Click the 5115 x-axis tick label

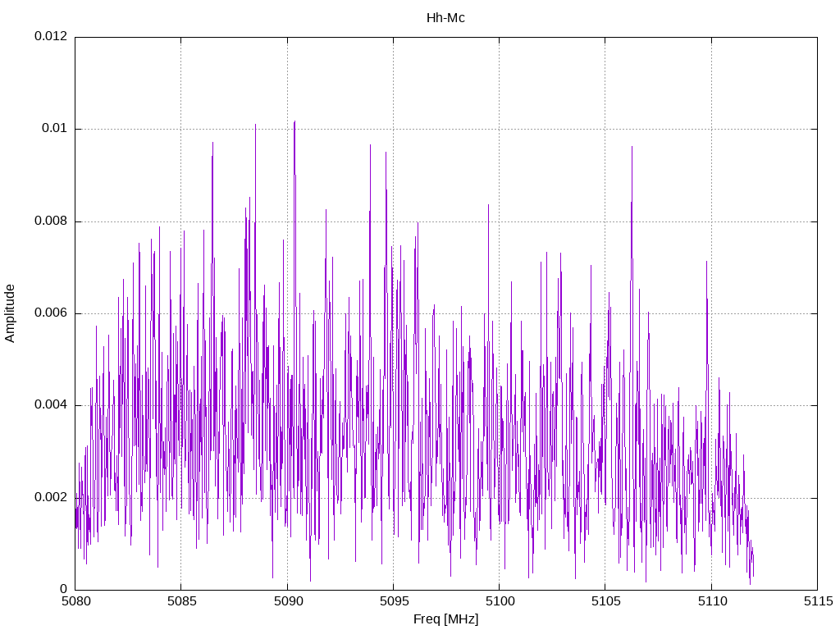pyautogui.click(x=818, y=601)
